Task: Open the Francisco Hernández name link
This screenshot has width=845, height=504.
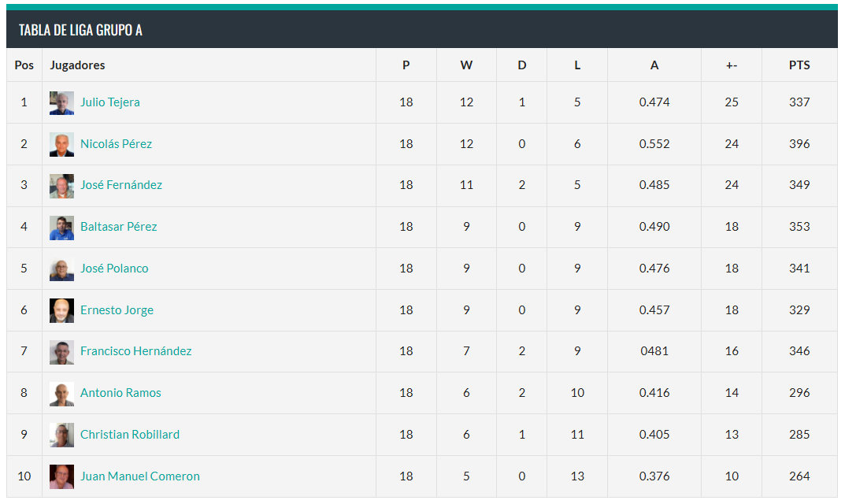Action: click(135, 351)
